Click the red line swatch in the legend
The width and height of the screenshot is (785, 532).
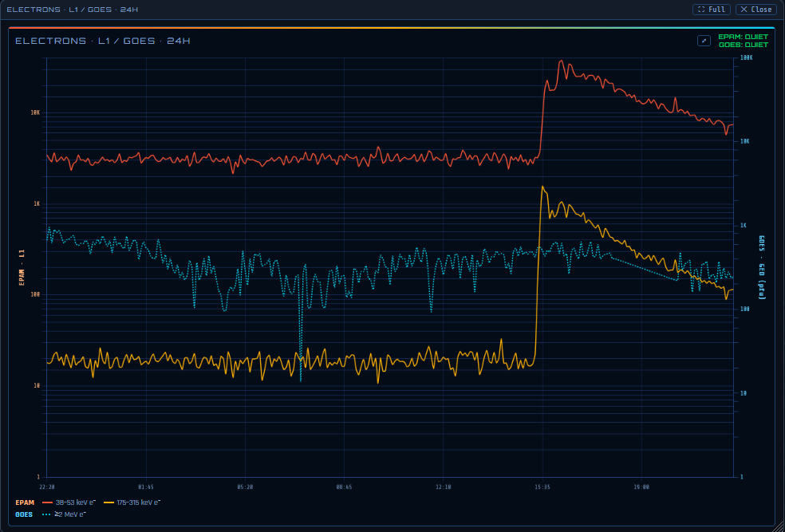coord(48,502)
